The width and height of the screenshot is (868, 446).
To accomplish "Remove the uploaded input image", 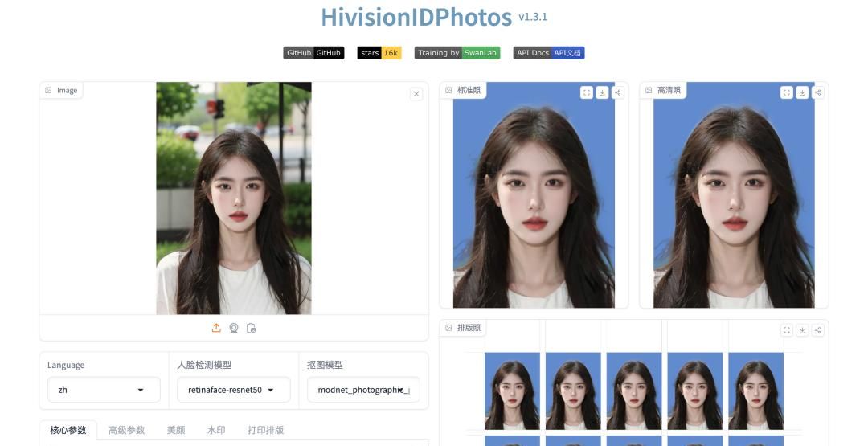I will coord(416,94).
